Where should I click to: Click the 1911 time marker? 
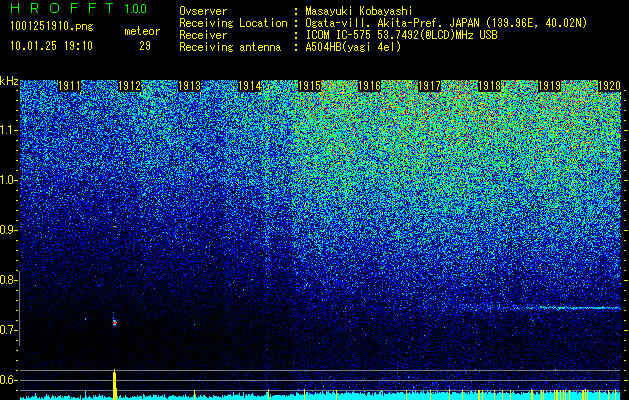(x=69, y=86)
